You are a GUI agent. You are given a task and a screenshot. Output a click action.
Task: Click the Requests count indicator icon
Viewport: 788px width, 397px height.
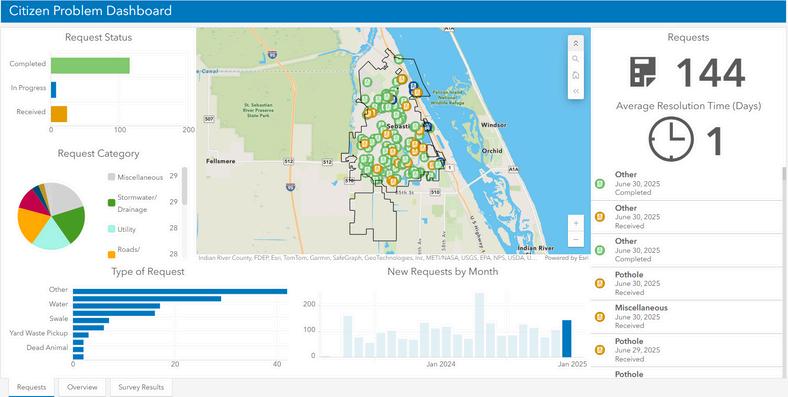coord(643,72)
